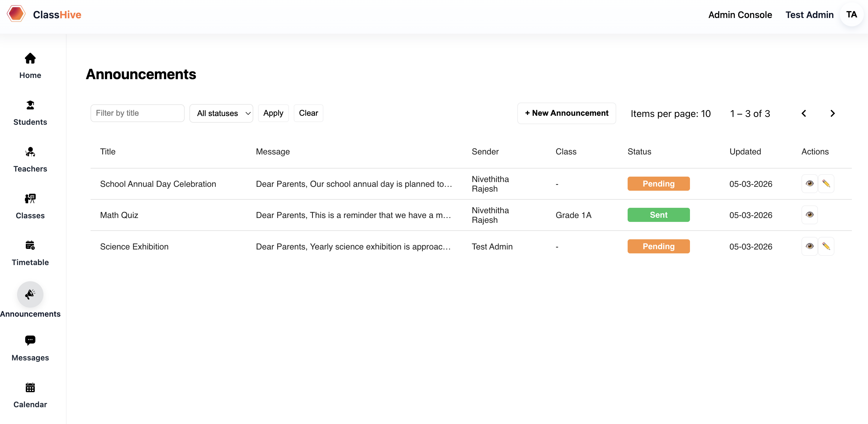Open the eye preview for Math Quiz
Image resolution: width=868 pixels, height=424 pixels.
click(810, 215)
